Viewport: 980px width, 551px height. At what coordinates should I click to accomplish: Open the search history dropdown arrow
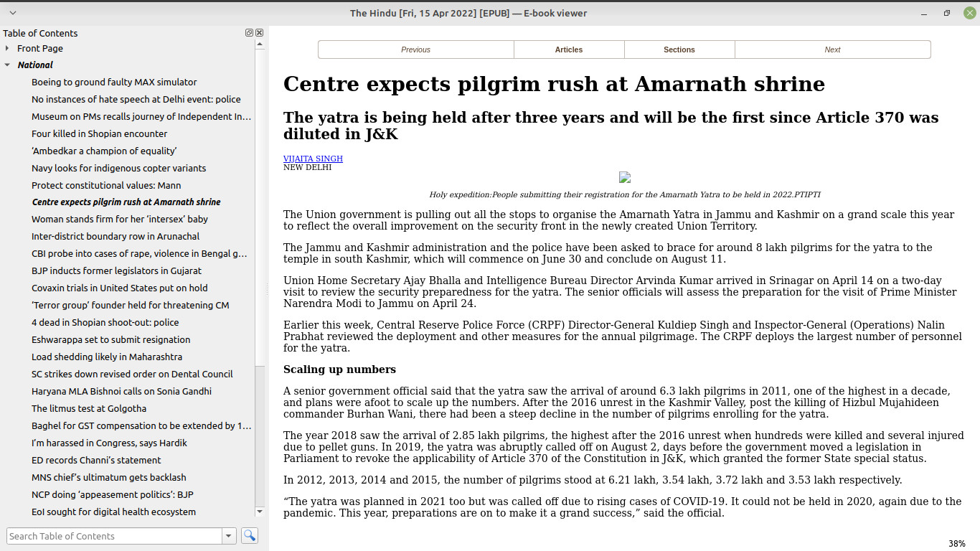[x=230, y=536]
